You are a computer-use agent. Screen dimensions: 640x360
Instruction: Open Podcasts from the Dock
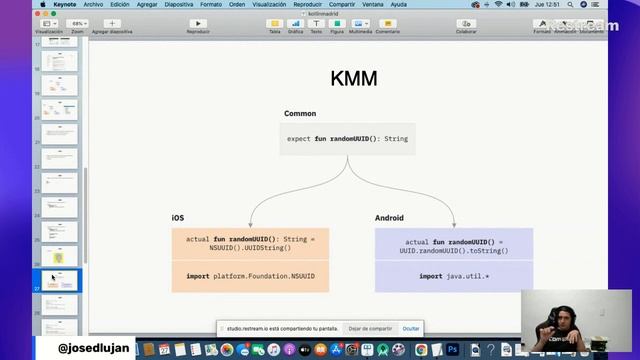(x=289, y=350)
